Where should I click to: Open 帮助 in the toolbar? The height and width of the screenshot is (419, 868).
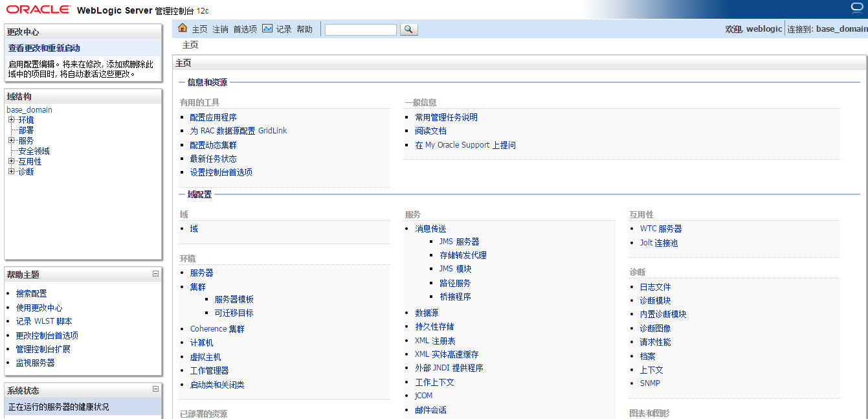point(304,29)
